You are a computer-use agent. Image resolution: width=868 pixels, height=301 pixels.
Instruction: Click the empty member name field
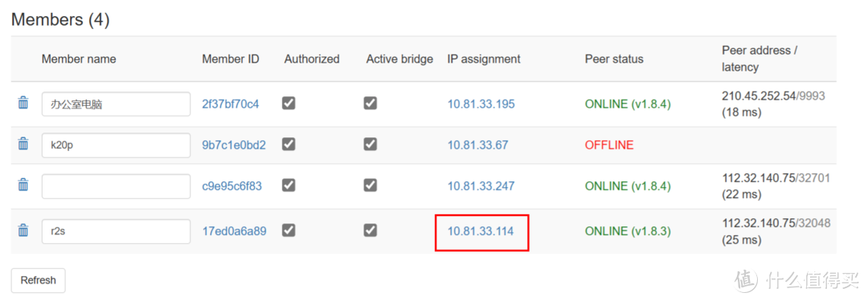[x=117, y=186]
